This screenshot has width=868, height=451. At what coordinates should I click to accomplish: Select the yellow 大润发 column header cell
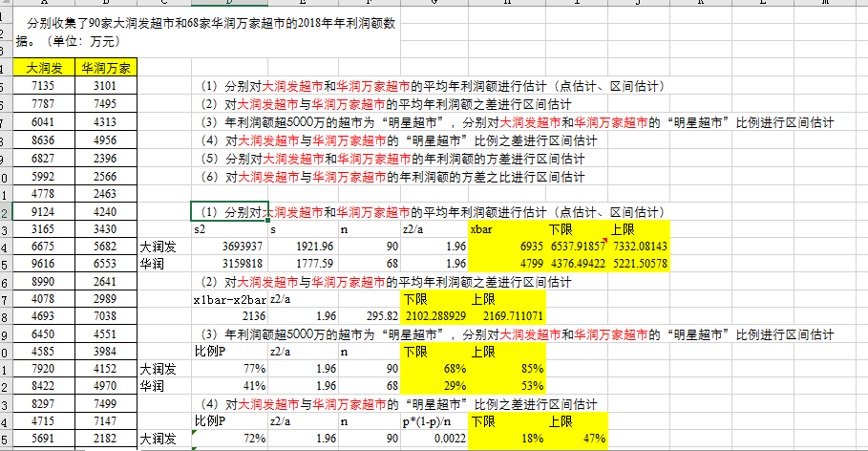(44, 68)
